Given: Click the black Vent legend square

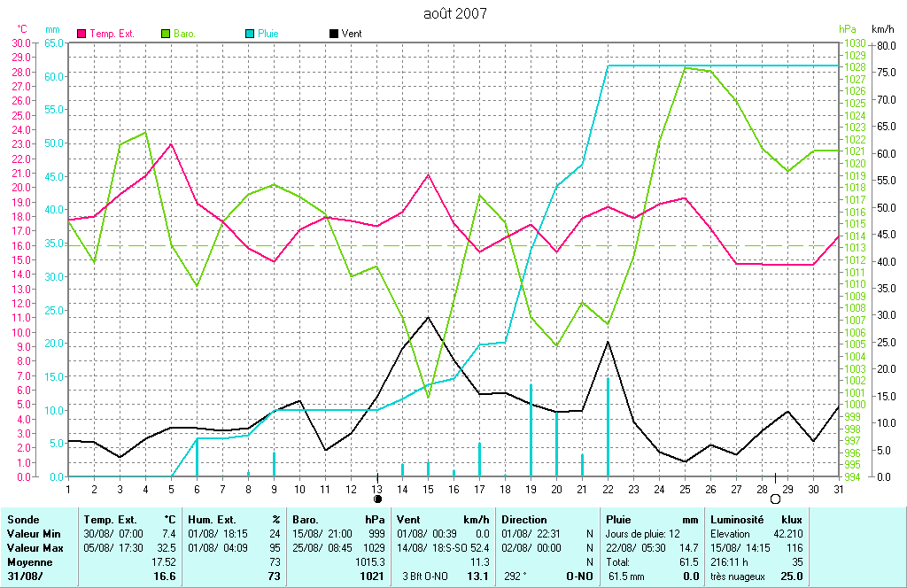Looking at the screenshot, I should [333, 34].
